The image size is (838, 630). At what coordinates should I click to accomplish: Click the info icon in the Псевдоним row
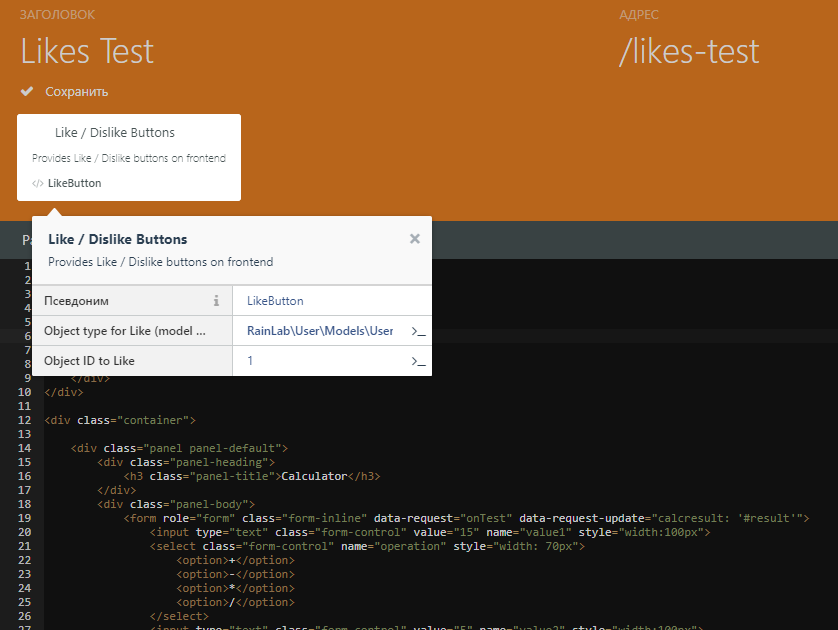pos(216,301)
